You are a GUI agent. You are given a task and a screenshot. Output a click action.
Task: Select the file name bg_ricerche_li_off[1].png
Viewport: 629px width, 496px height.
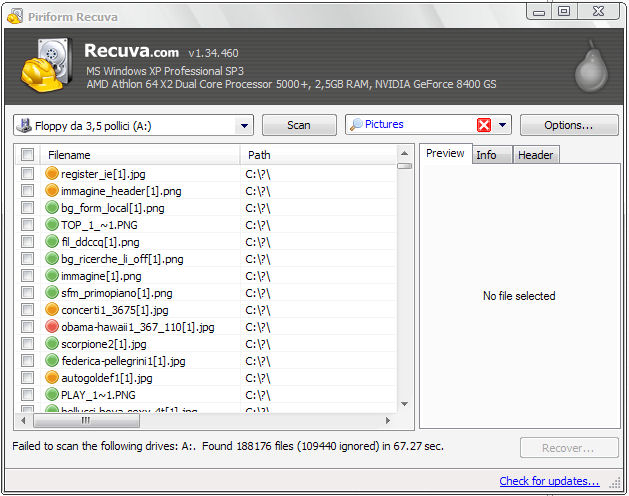122,259
